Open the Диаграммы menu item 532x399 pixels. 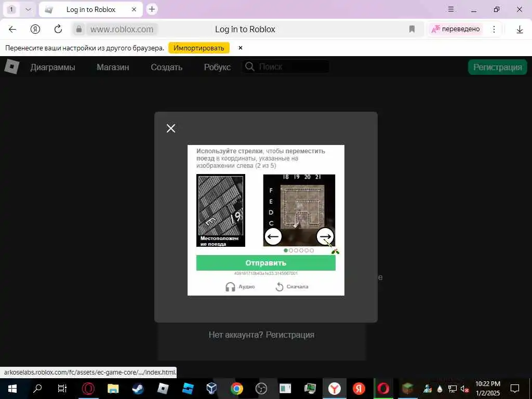(52, 67)
